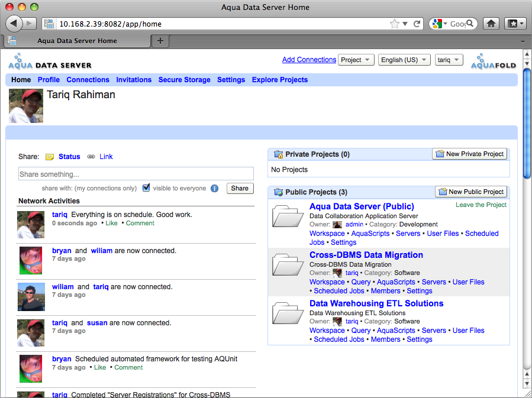
Task: Open the list all tabs dropdown arrow
Action: pos(523,41)
